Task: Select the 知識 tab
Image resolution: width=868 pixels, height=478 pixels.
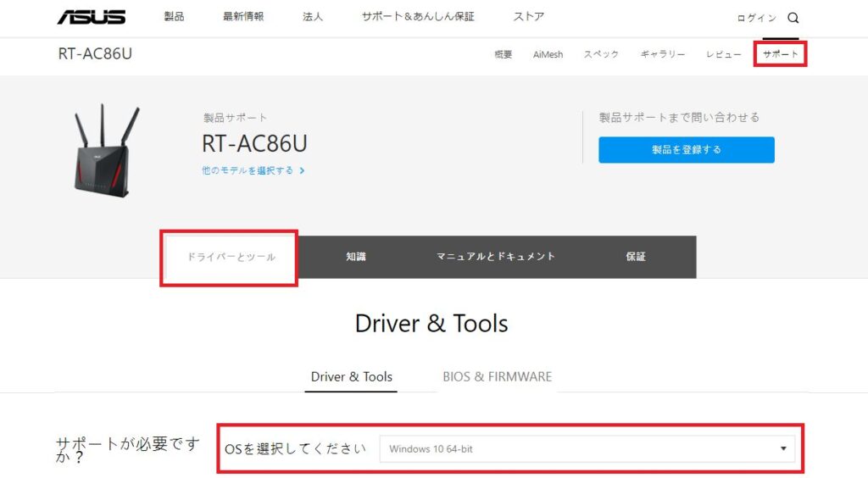Action: [356, 257]
